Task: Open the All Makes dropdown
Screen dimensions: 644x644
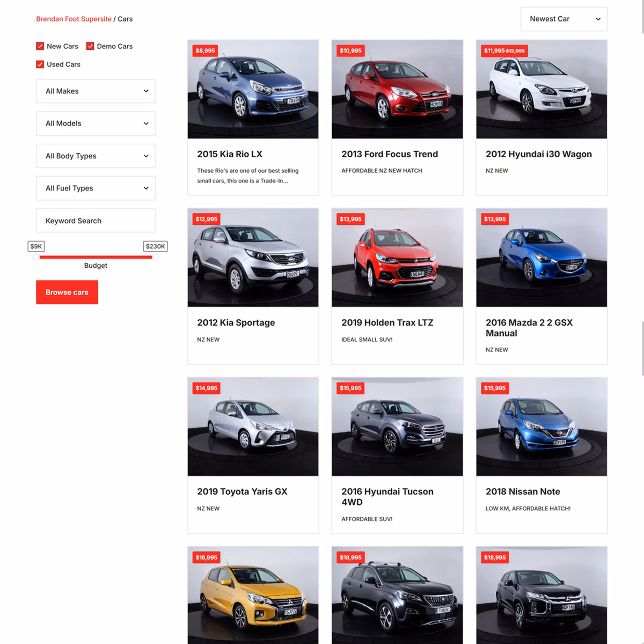Action: click(x=96, y=91)
